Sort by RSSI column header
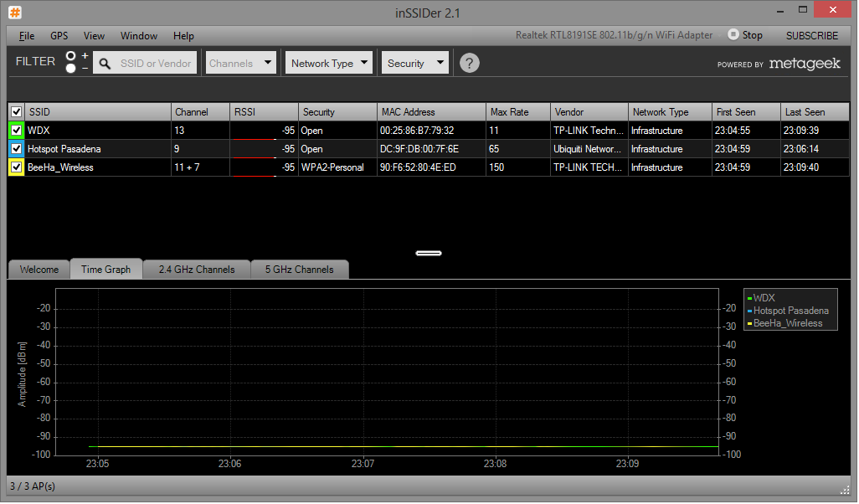The height and width of the screenshot is (504, 859). (x=264, y=111)
